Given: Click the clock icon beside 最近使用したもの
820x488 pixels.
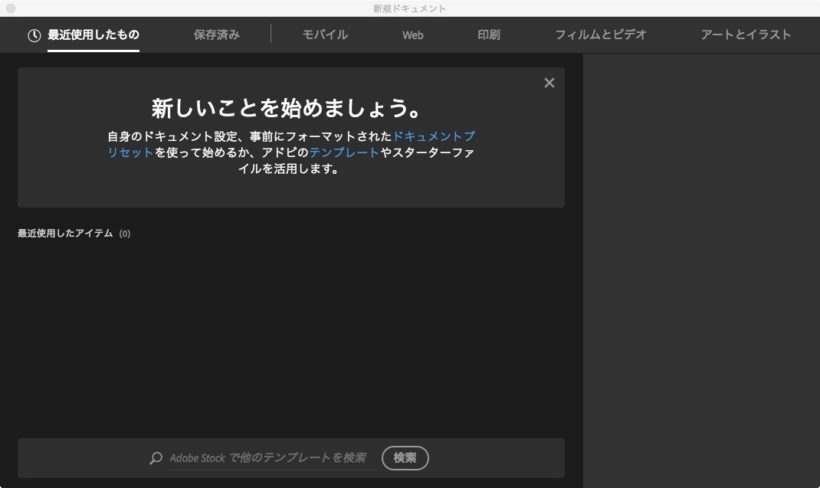Looking at the screenshot, I should 34,35.
